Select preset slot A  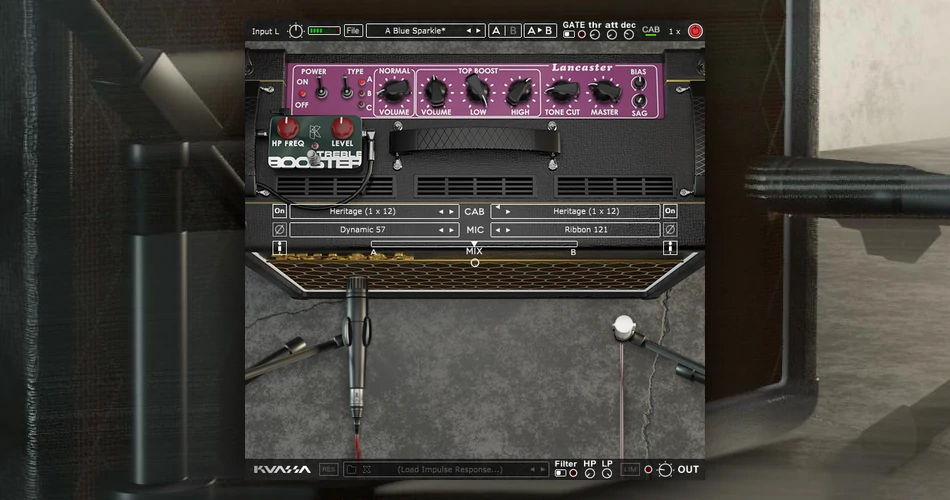[496, 31]
